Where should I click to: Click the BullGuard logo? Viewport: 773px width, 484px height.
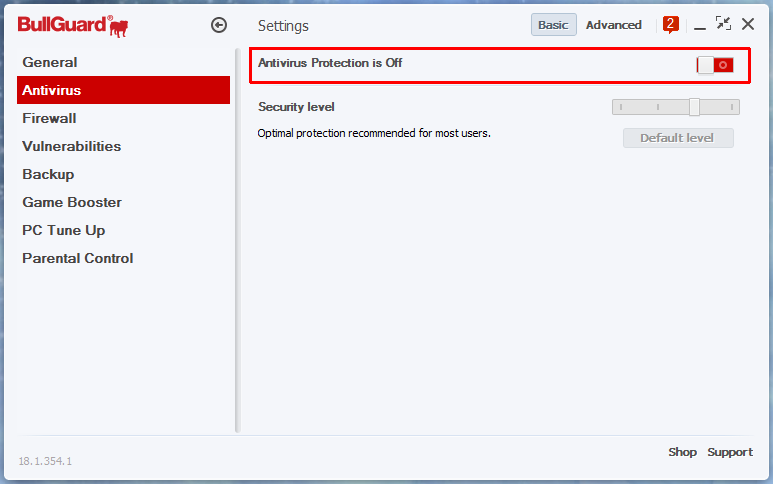coord(73,26)
